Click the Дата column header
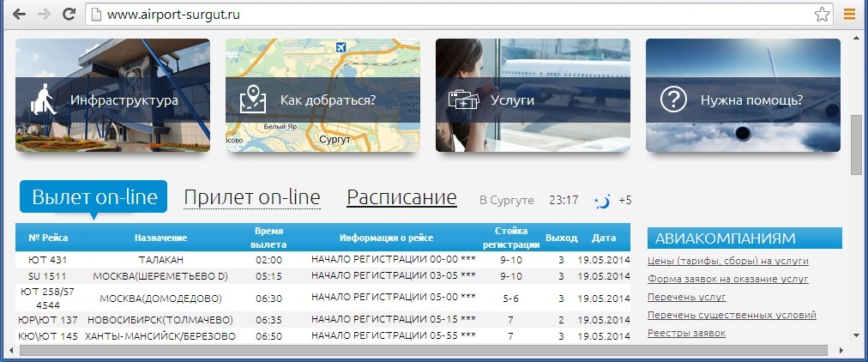 [x=603, y=238]
